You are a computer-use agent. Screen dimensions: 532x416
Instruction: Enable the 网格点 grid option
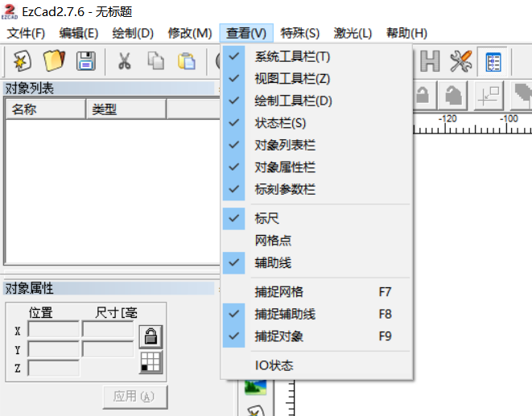tap(316, 241)
